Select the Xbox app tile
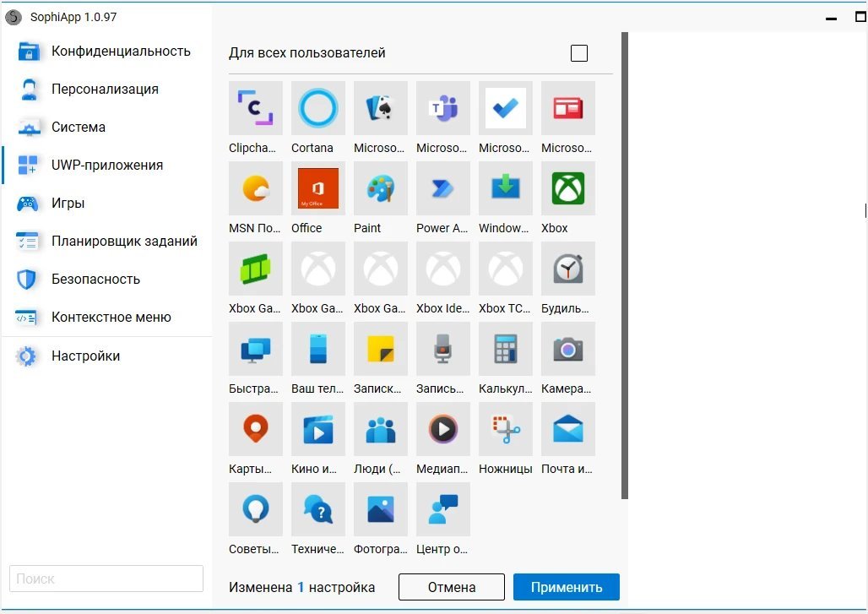This screenshot has width=868, height=614. pyautogui.click(x=567, y=188)
